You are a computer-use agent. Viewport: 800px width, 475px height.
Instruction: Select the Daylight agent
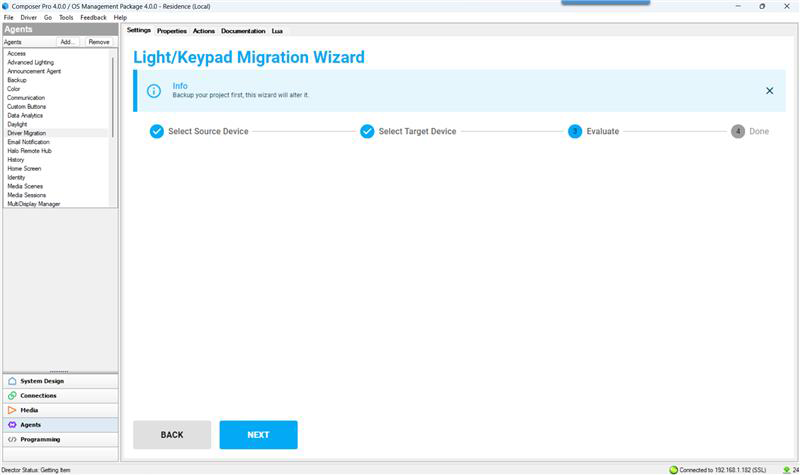[17, 124]
